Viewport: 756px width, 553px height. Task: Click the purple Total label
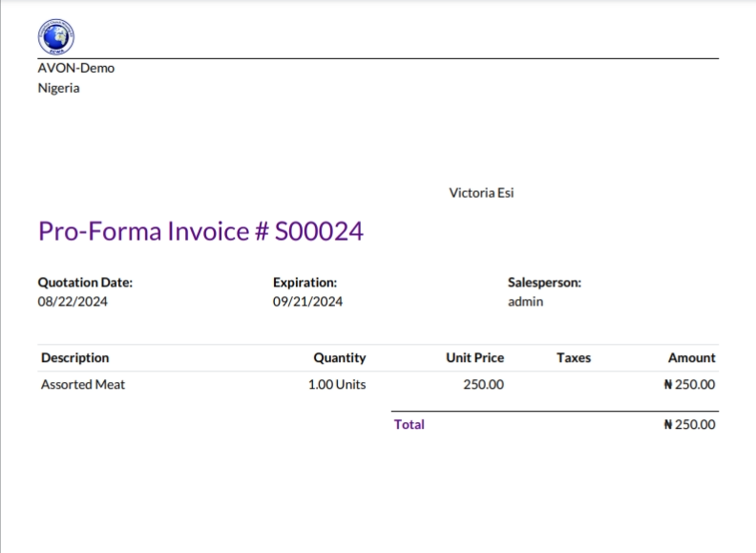tap(409, 425)
